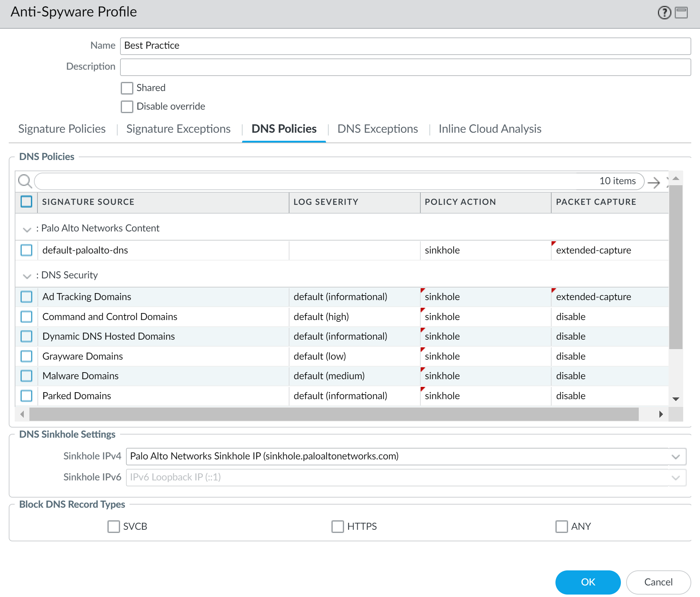Click the Cancel button

pyautogui.click(x=658, y=582)
